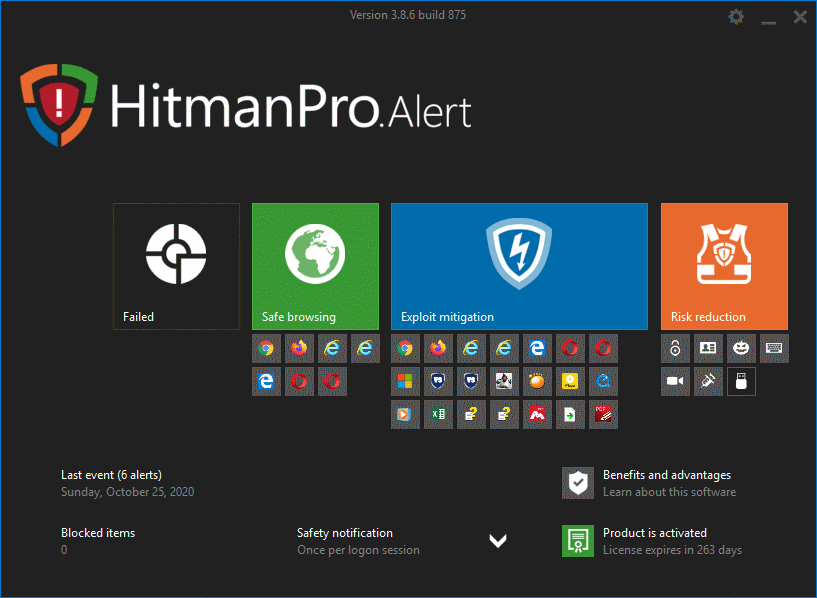Close the HitmanPro.Alert window
The image size is (817, 598).
click(800, 17)
